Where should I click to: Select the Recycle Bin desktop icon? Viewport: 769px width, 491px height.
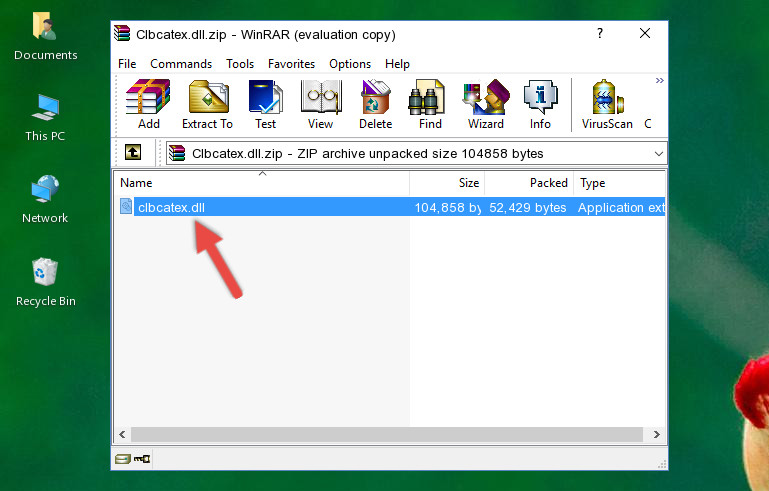click(x=46, y=283)
